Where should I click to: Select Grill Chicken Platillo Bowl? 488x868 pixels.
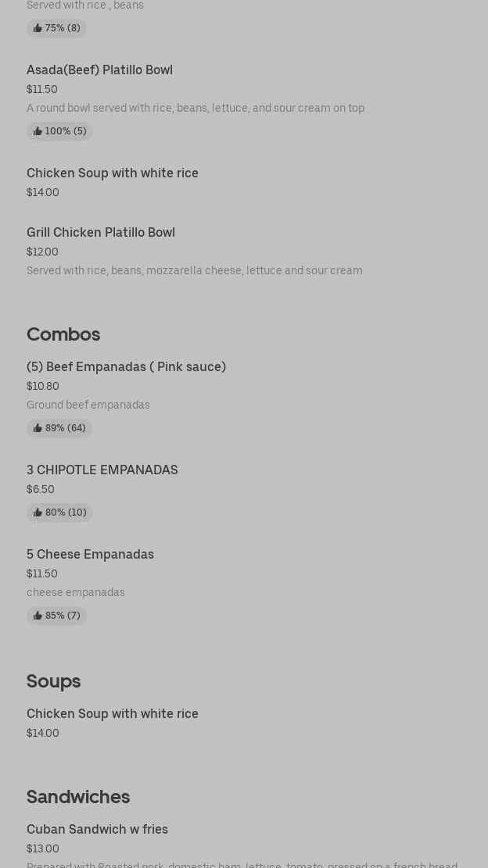(x=101, y=233)
